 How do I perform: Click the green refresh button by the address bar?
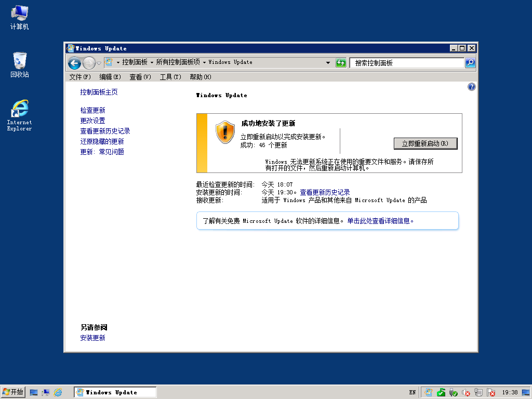[x=341, y=63]
